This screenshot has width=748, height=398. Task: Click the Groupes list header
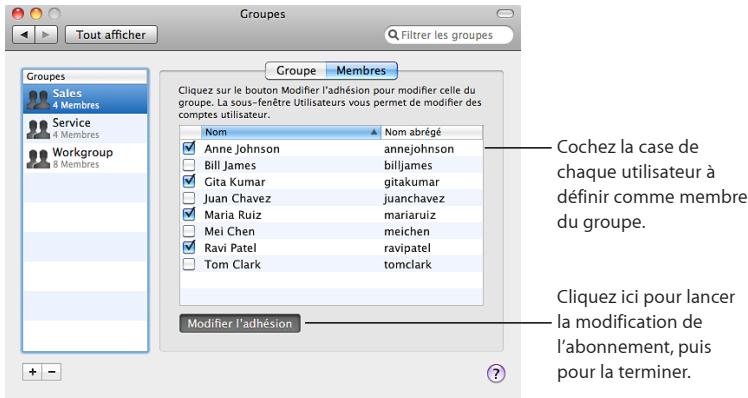(x=85, y=76)
